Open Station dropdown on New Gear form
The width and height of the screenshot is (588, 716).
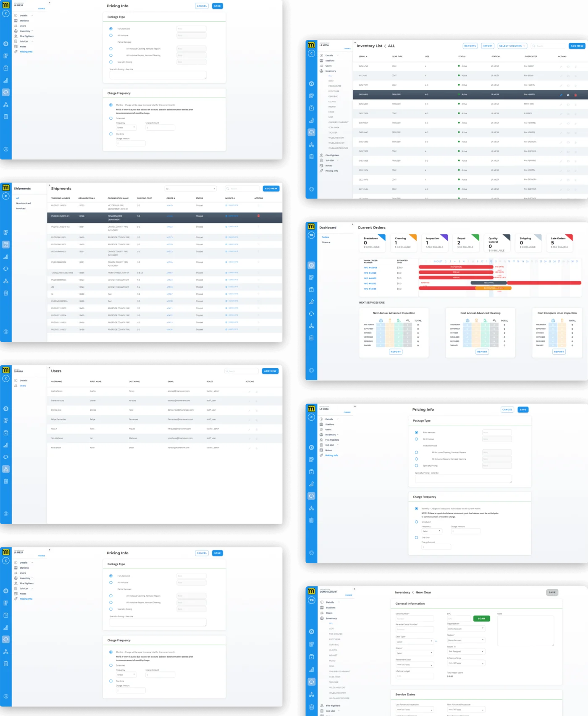pyautogui.click(x=466, y=640)
